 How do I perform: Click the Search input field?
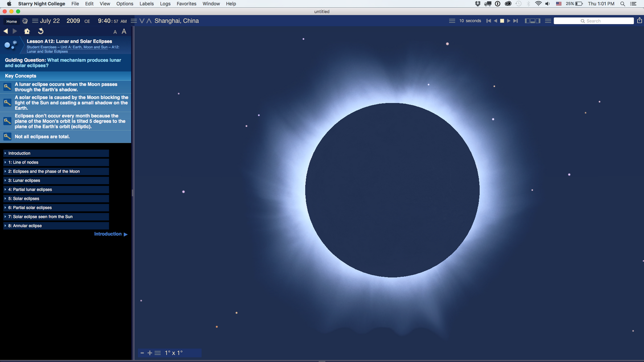tap(593, 21)
